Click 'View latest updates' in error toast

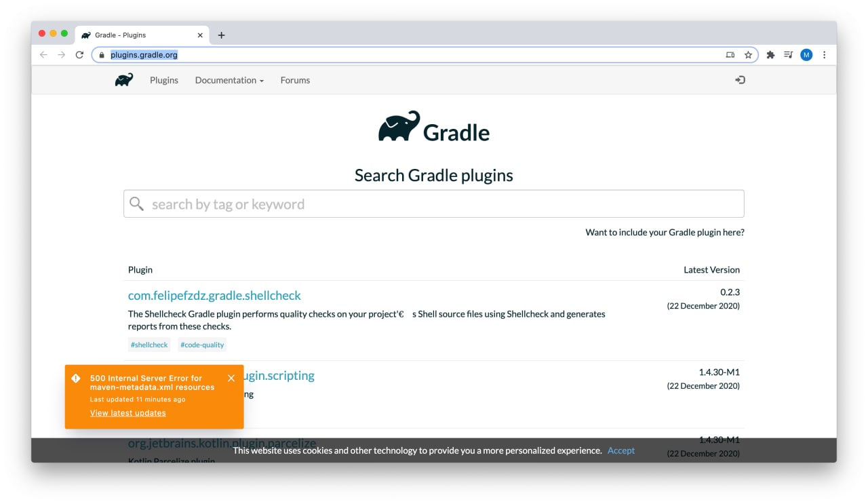click(x=127, y=412)
